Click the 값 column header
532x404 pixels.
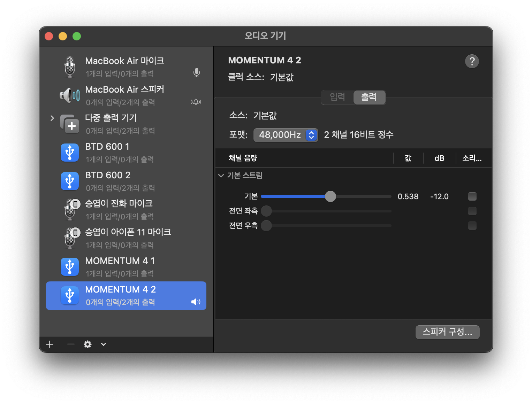(x=408, y=158)
